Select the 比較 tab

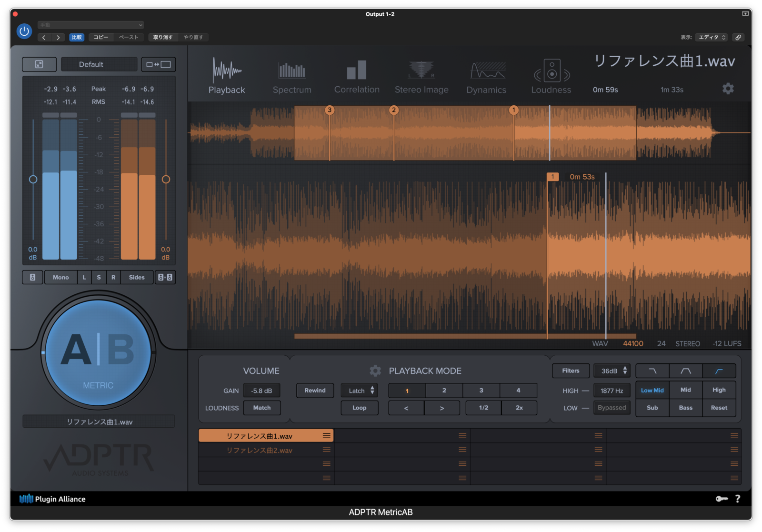(x=77, y=37)
